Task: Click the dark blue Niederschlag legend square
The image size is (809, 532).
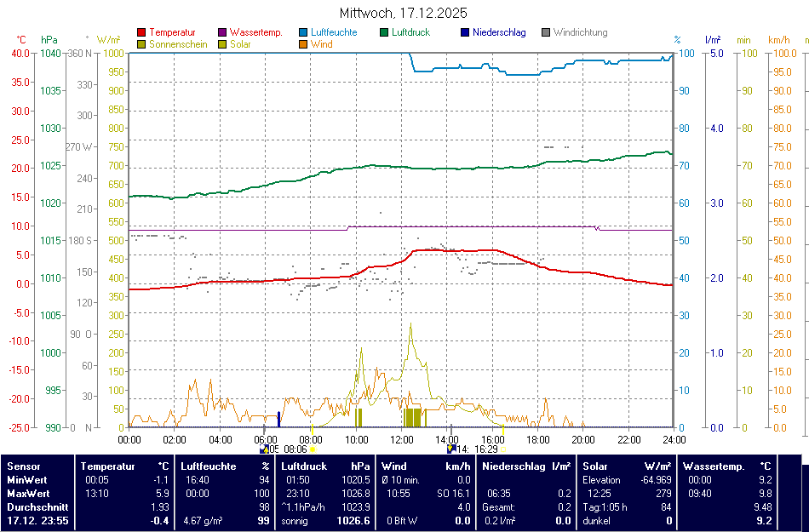Action: [x=465, y=32]
